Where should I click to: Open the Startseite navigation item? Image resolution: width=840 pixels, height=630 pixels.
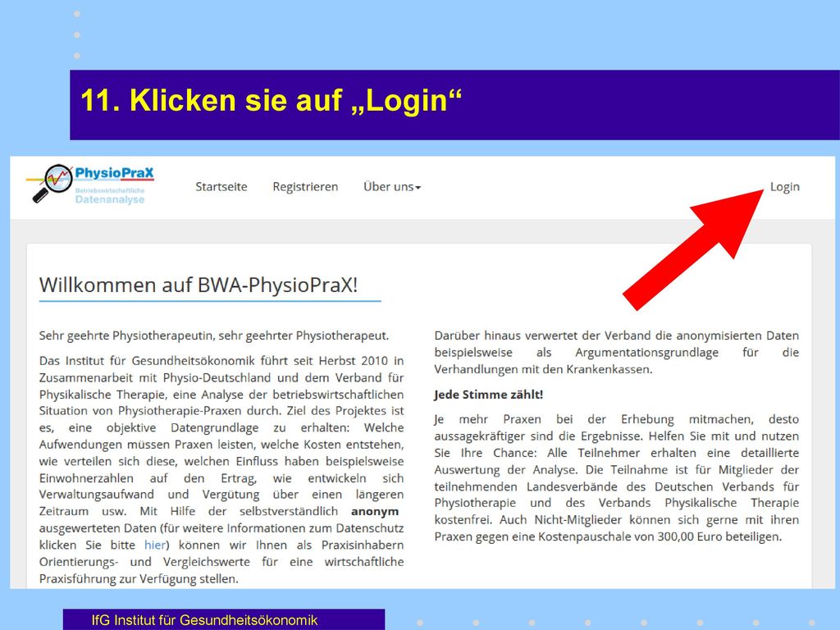pyautogui.click(x=221, y=187)
